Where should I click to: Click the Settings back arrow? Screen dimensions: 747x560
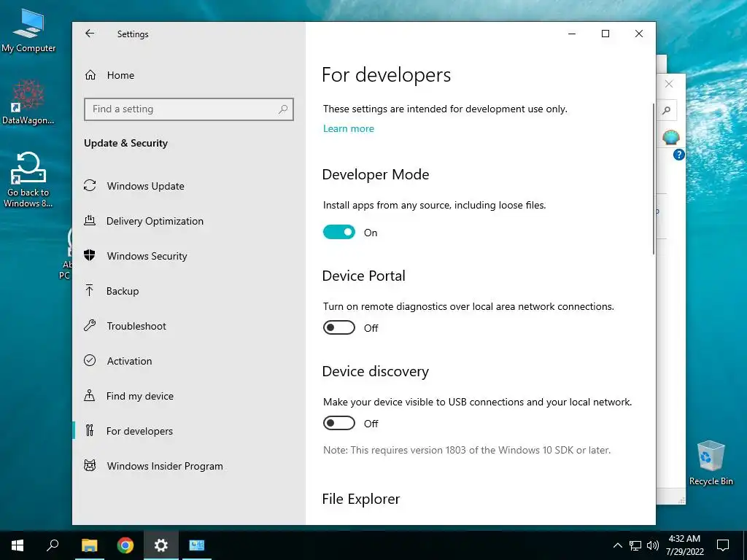[x=90, y=34]
